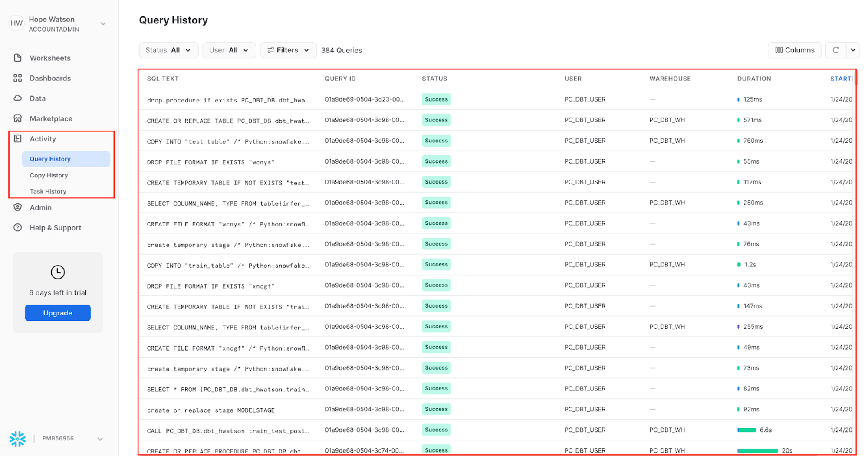This screenshot has height=456, width=868.
Task: Open the Worksheets section from the sidebar
Action: (17, 58)
